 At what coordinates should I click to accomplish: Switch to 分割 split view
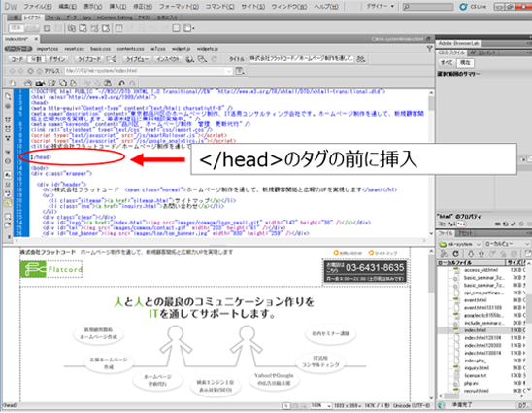click(36, 59)
